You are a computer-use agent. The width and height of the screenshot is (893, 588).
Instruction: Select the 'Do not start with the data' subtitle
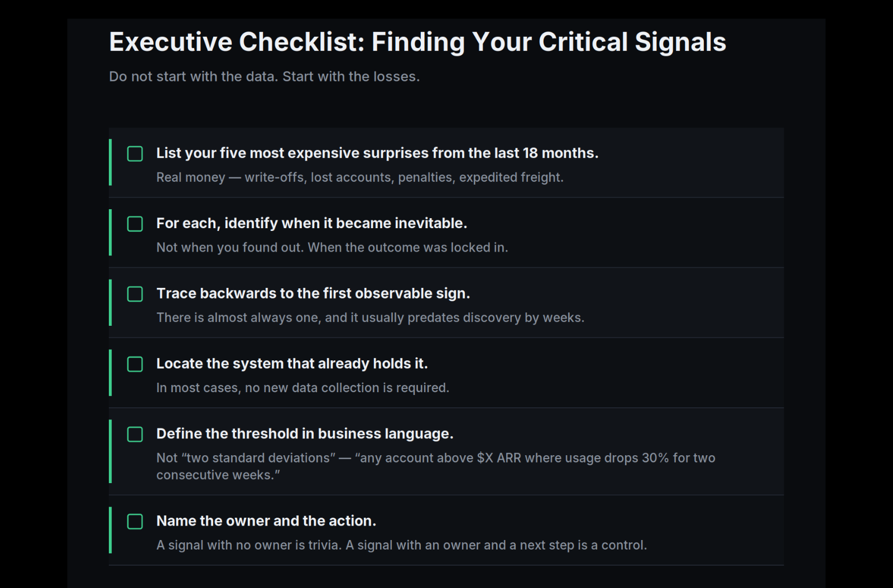point(265,76)
